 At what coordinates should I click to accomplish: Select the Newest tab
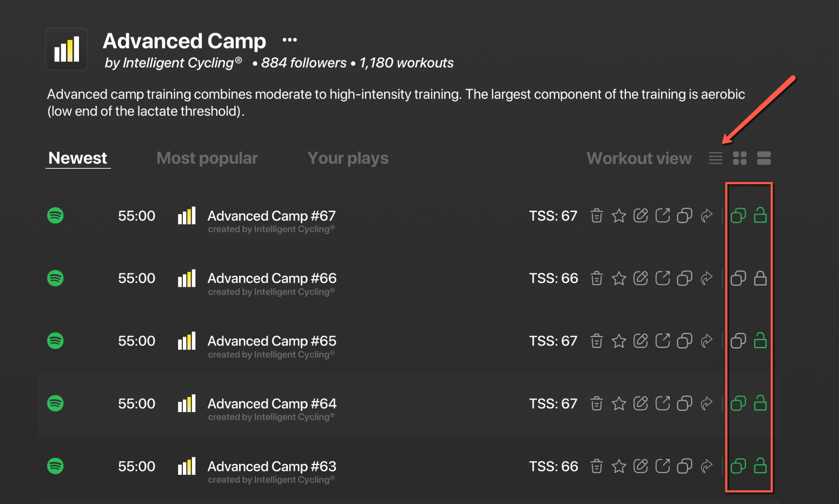click(x=78, y=158)
